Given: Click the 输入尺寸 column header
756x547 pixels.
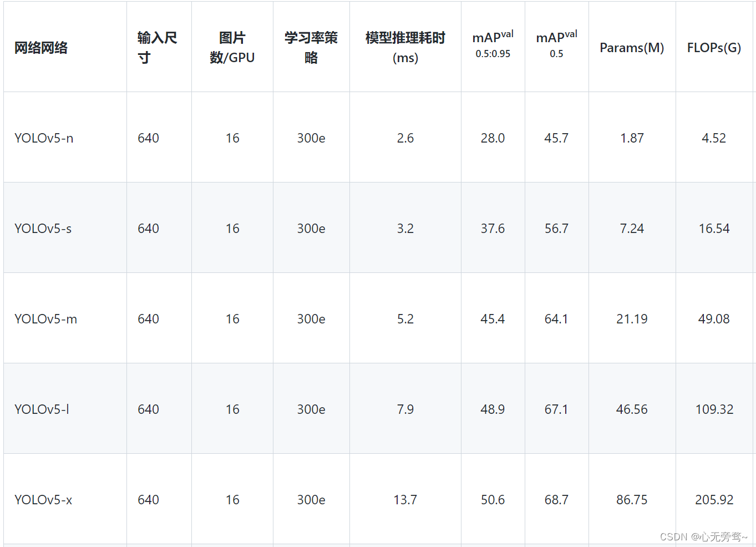Looking at the screenshot, I should point(158,48).
